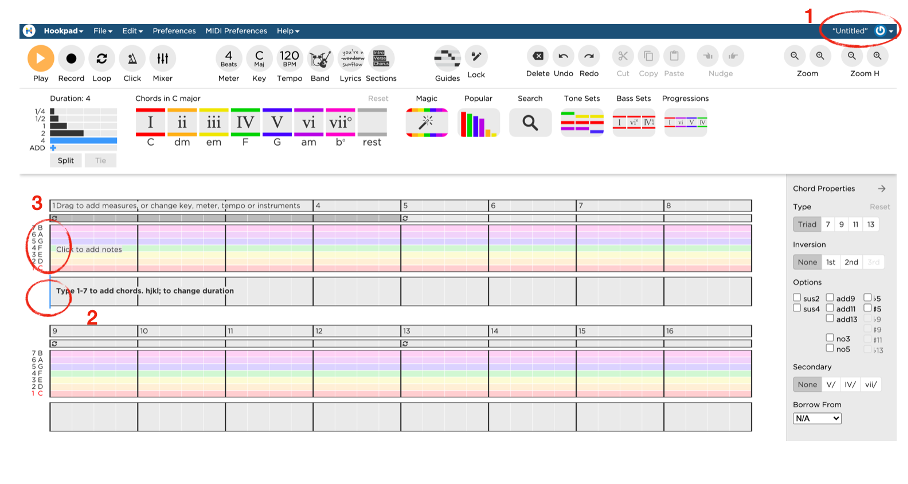
Task: Start recording with the Record button
Action: pos(71,59)
